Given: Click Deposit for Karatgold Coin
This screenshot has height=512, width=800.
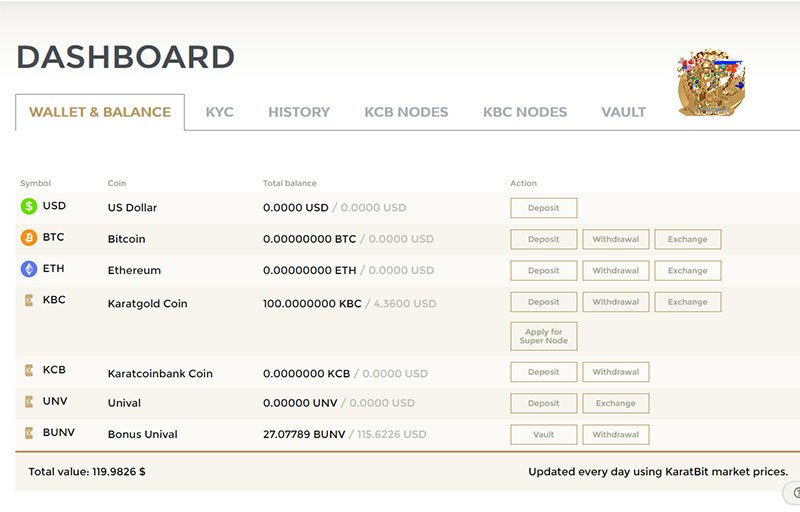Looking at the screenshot, I should click(544, 302).
